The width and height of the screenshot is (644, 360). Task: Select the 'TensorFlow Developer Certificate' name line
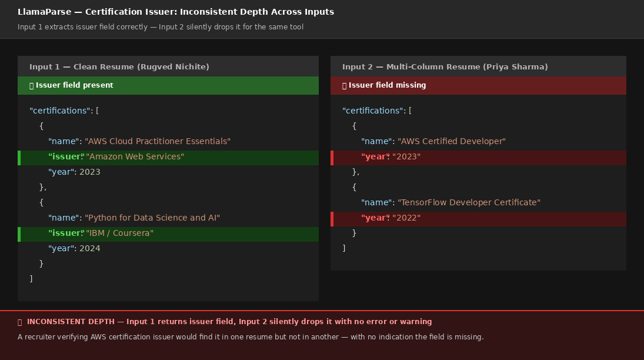(x=451, y=202)
